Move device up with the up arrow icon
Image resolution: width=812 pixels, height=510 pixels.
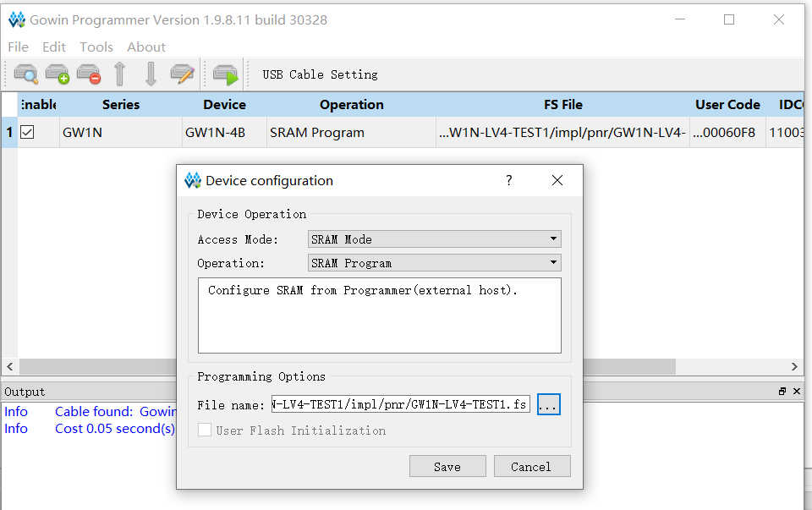pos(119,74)
